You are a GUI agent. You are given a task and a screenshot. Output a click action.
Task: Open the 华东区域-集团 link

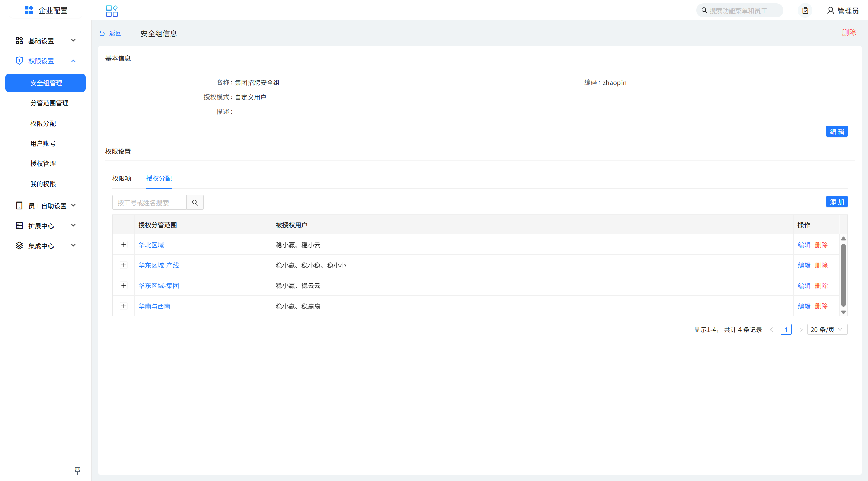pos(159,286)
